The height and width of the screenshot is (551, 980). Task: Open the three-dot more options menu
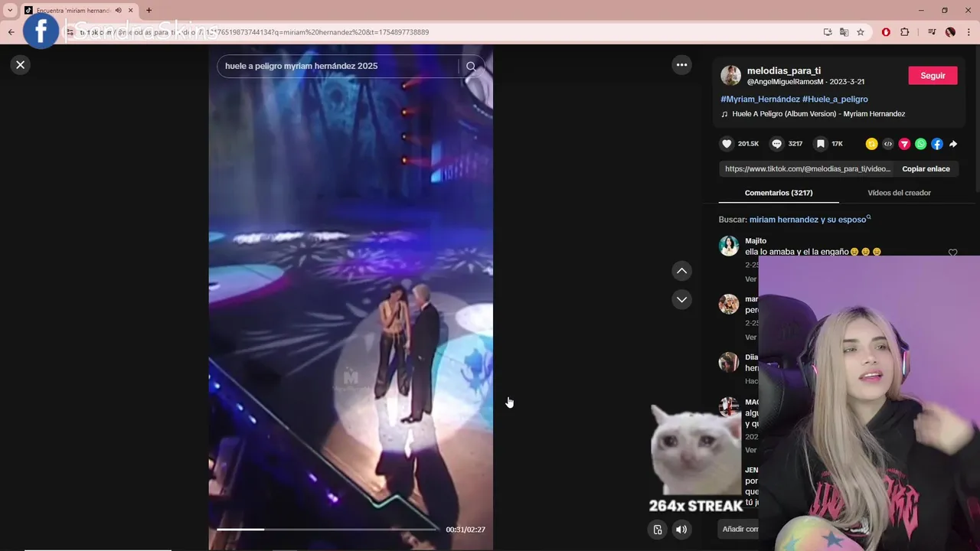pos(681,65)
